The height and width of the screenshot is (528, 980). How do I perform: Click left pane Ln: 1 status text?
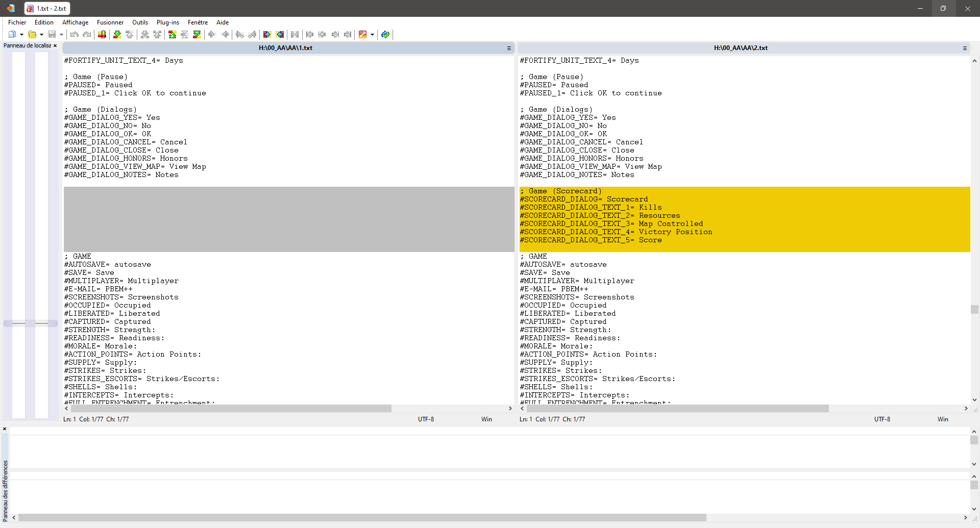[69, 419]
